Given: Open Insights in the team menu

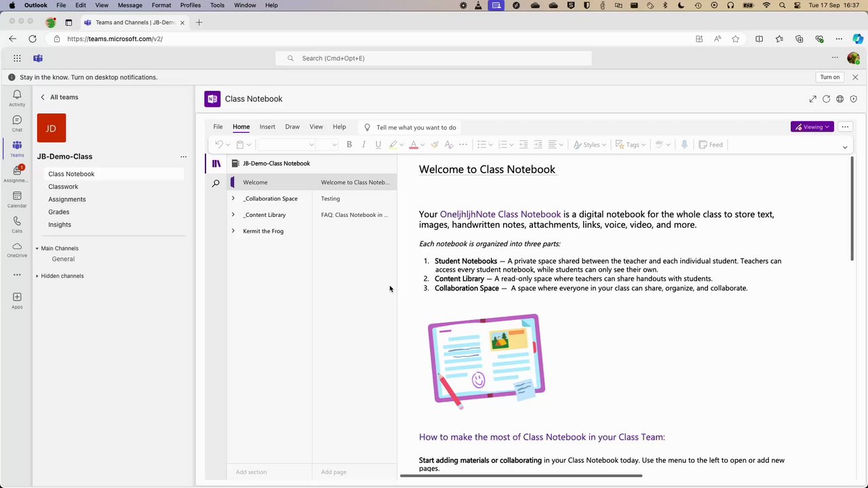Looking at the screenshot, I should (x=60, y=224).
